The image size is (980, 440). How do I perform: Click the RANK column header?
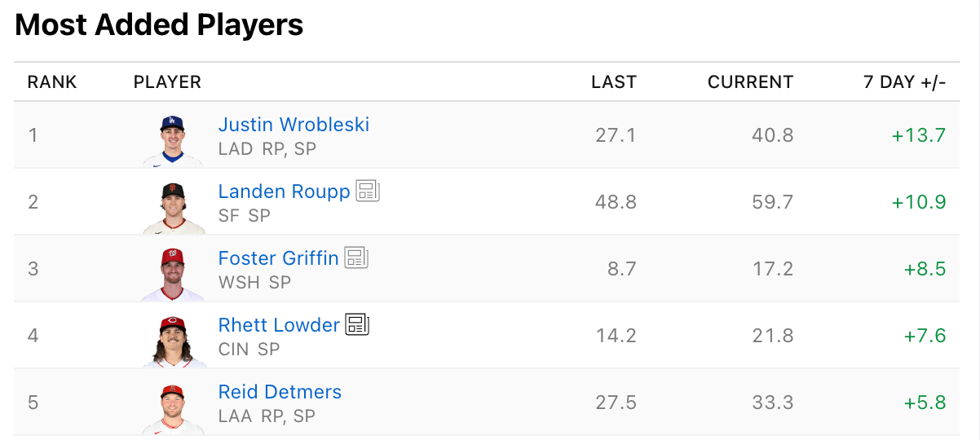tap(52, 82)
